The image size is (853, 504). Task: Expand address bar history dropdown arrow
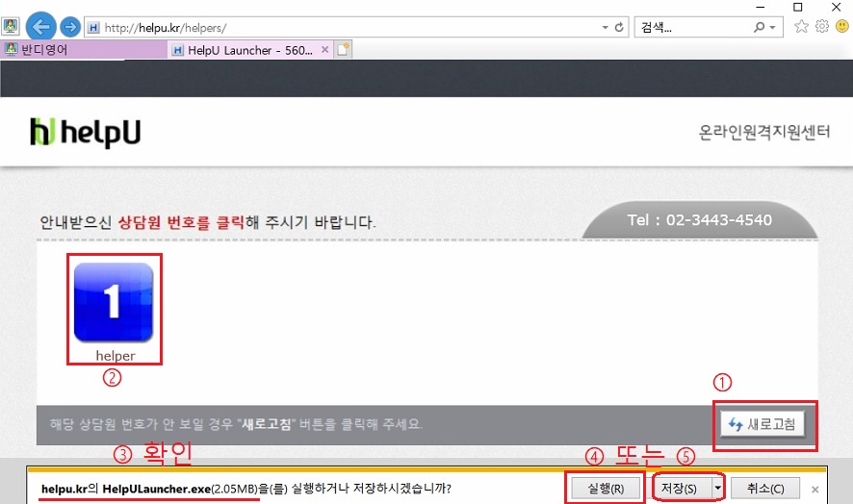pos(605,28)
